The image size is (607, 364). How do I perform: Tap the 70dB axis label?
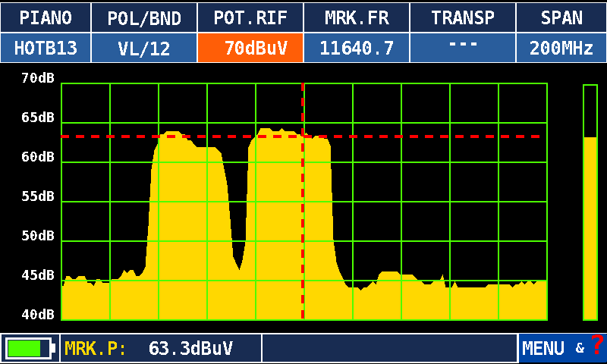tap(38, 78)
